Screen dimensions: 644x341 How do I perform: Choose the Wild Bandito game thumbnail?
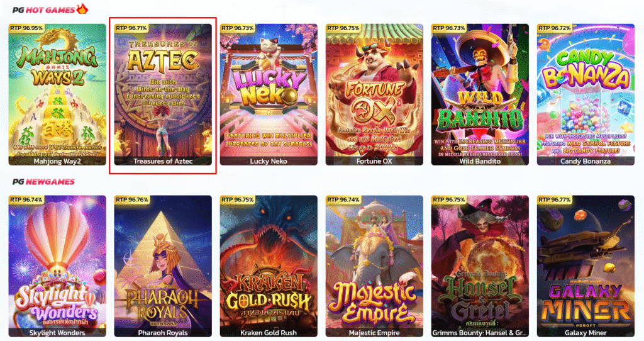480,94
